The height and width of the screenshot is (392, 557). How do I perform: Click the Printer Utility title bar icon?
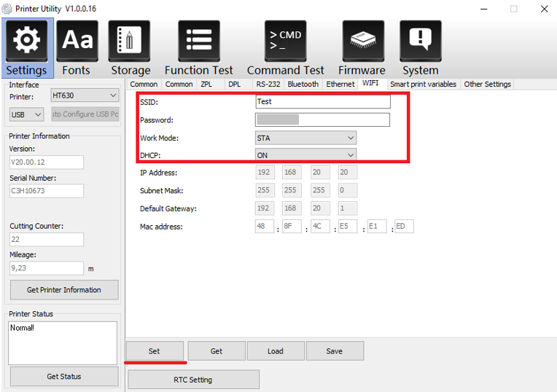7,9
